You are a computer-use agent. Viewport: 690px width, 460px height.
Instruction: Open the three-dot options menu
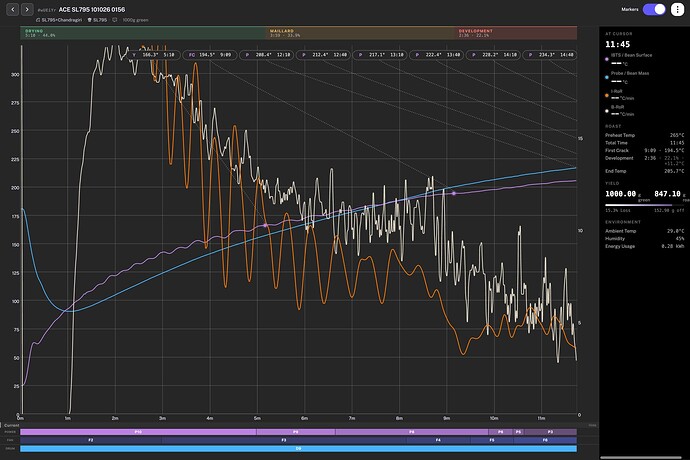677,9
